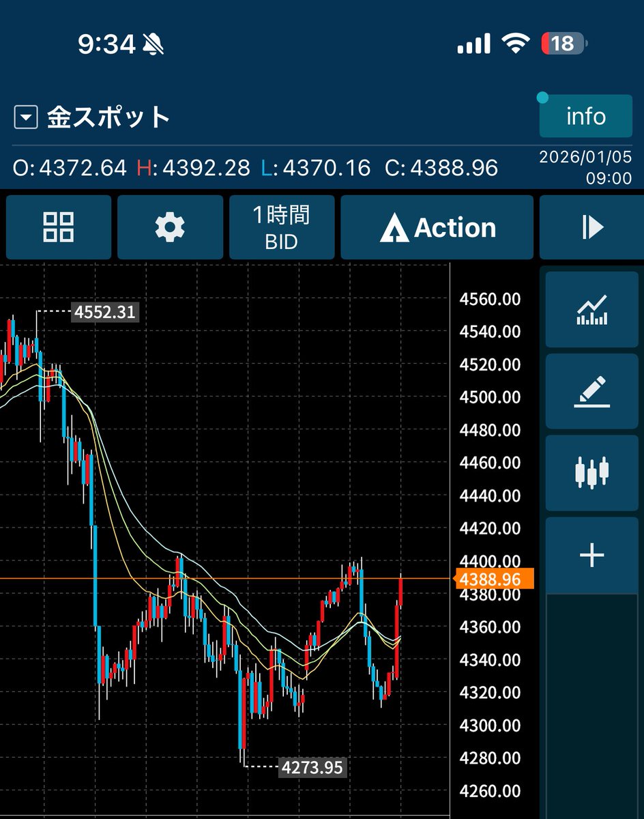Tap the plus icon to add
This screenshot has height=819, width=644.
pyautogui.click(x=592, y=555)
